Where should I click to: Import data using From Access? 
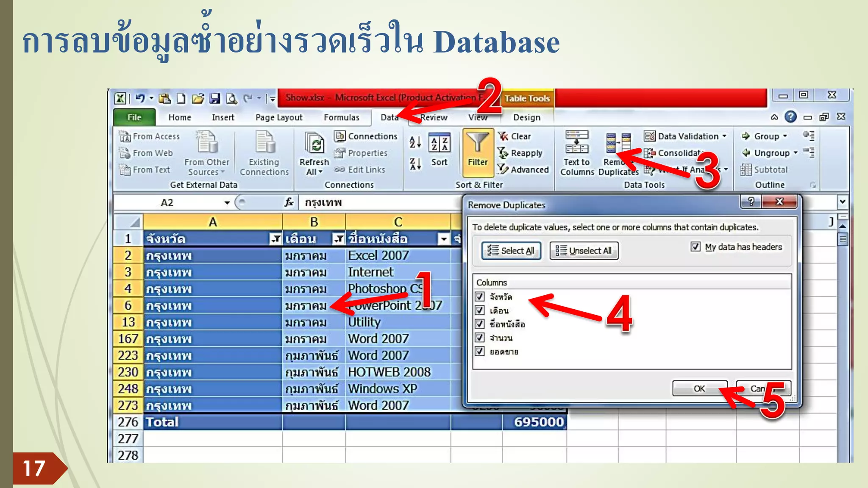tap(149, 136)
